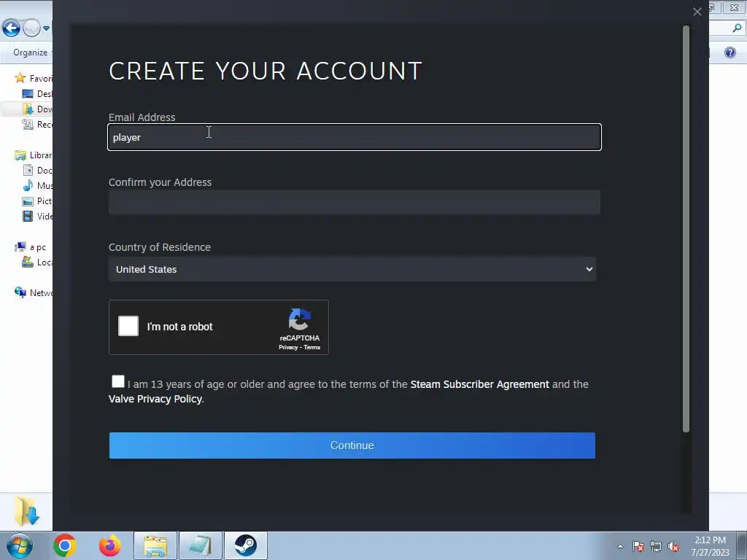Open the reCAPTCHA Privacy link
Image resolution: width=747 pixels, height=560 pixels.
[x=288, y=348]
